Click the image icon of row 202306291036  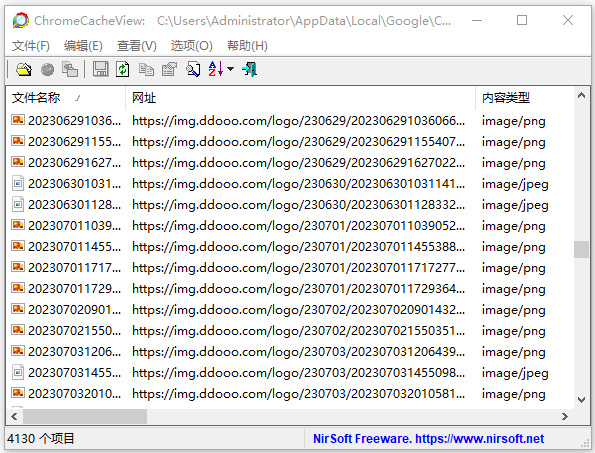tap(18, 120)
